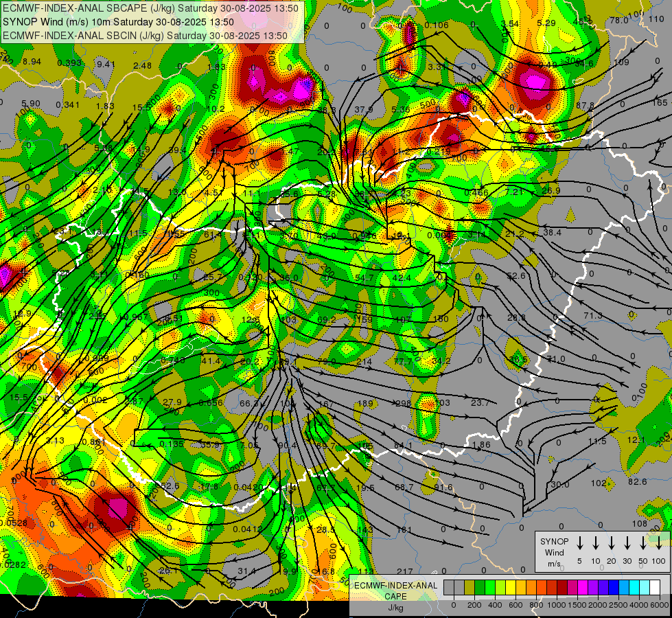Image resolution: width=672 pixels, height=618 pixels.
Task: Click the map value 78.0
Action: (x=619, y=20)
